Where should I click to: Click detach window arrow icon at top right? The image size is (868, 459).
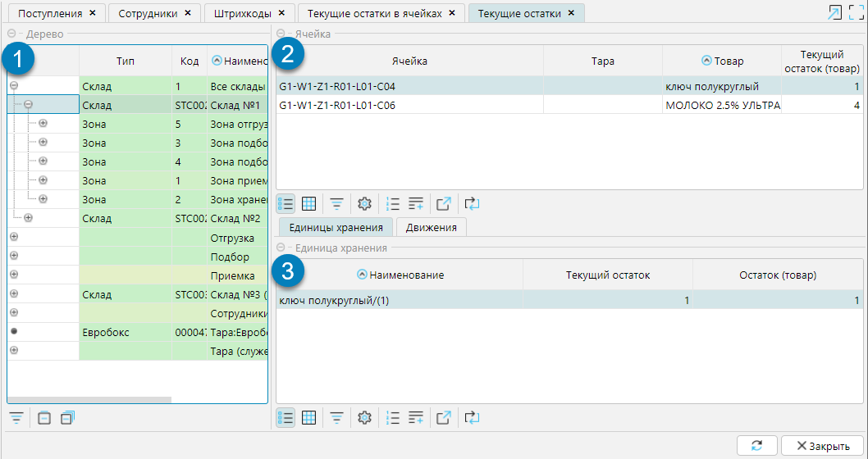point(834,12)
